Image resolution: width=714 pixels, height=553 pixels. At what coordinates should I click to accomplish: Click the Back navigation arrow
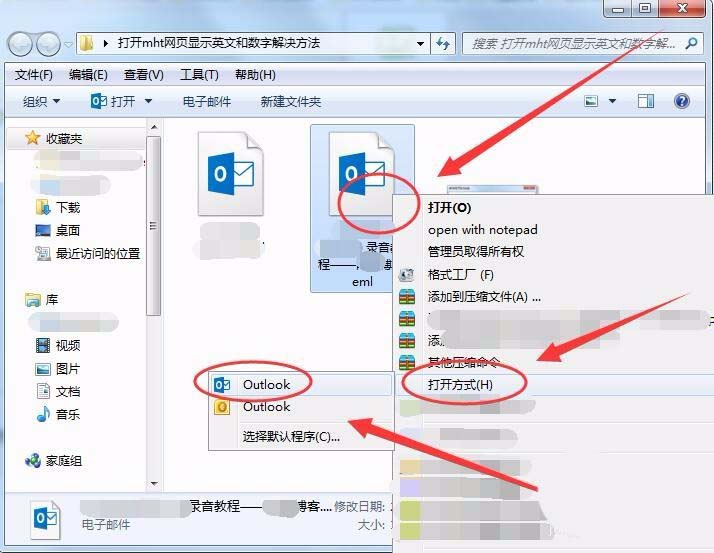[21, 44]
